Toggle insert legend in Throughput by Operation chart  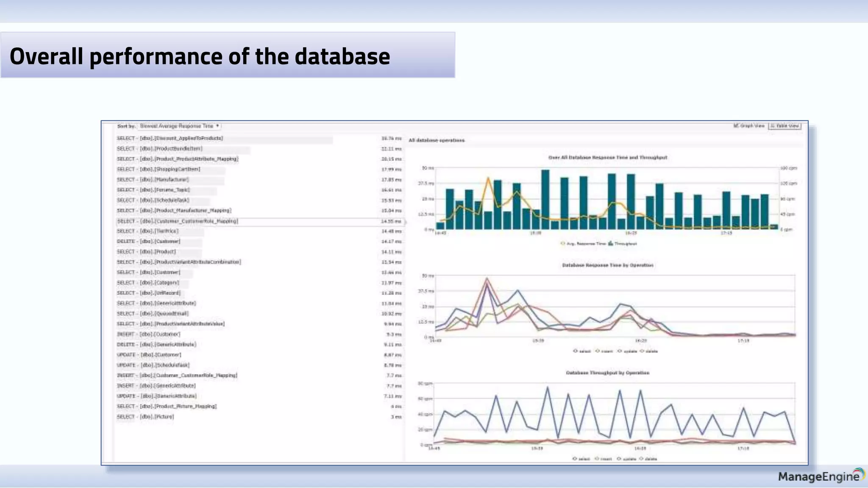(604, 459)
